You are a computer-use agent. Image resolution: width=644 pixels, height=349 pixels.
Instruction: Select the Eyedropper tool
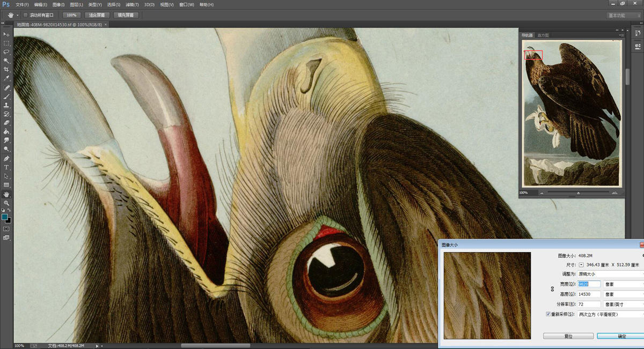pyautogui.click(x=6, y=78)
